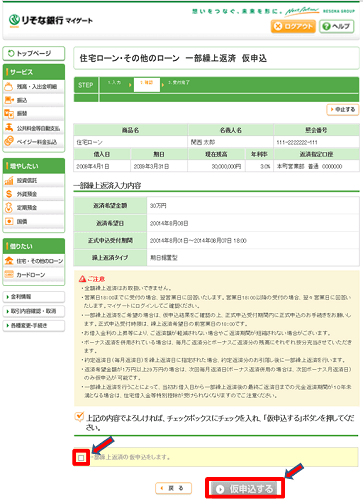Open the 増やしたい menu header
Viewport: 363px width, 501px height.
[33, 166]
